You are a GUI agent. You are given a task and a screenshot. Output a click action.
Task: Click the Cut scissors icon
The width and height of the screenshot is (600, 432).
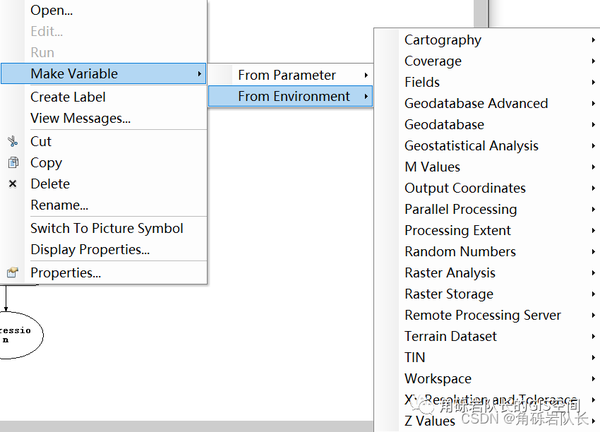click(x=13, y=142)
